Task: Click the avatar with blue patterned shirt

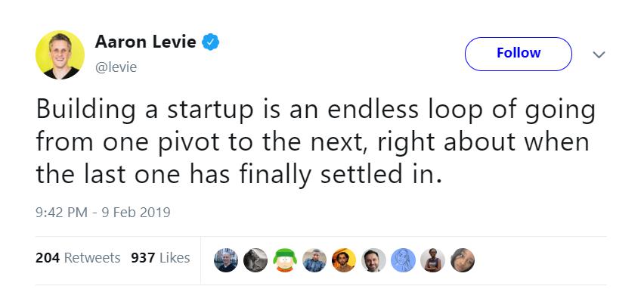Action: [x=314, y=260]
